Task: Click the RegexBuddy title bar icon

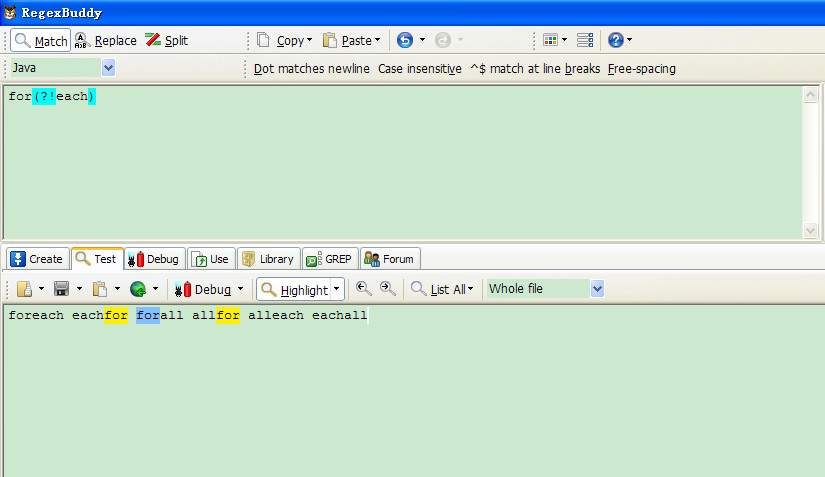Action: coord(10,12)
